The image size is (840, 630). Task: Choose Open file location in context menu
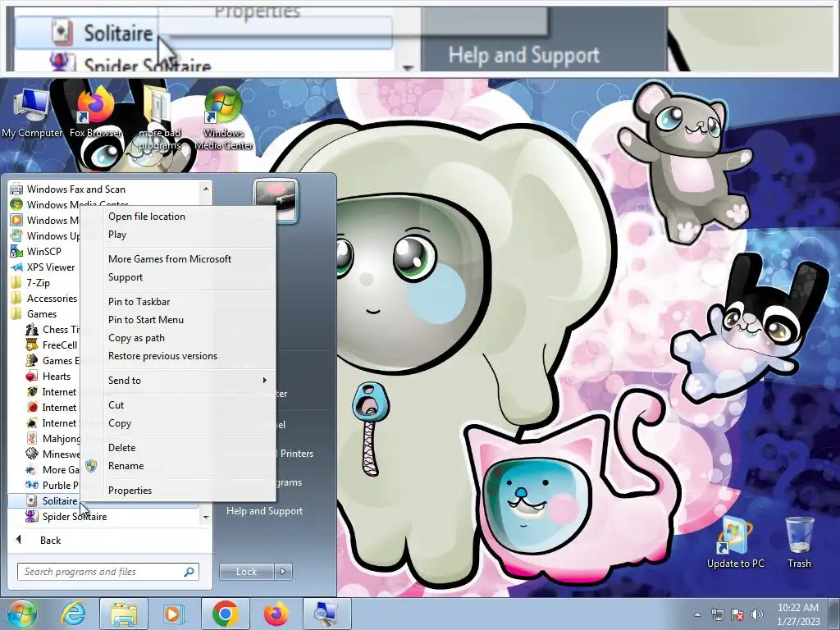(x=178, y=217)
